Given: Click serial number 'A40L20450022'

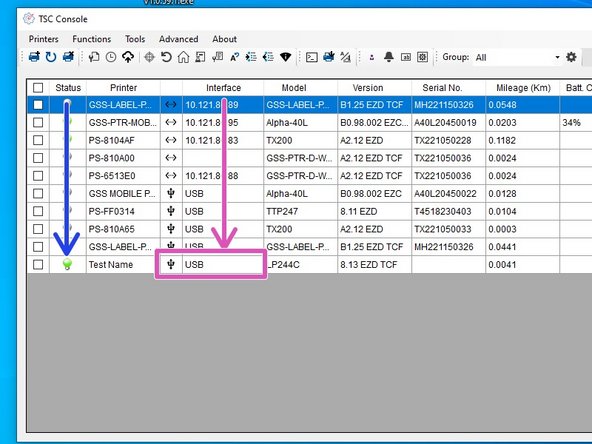Looking at the screenshot, I should (x=445, y=193).
